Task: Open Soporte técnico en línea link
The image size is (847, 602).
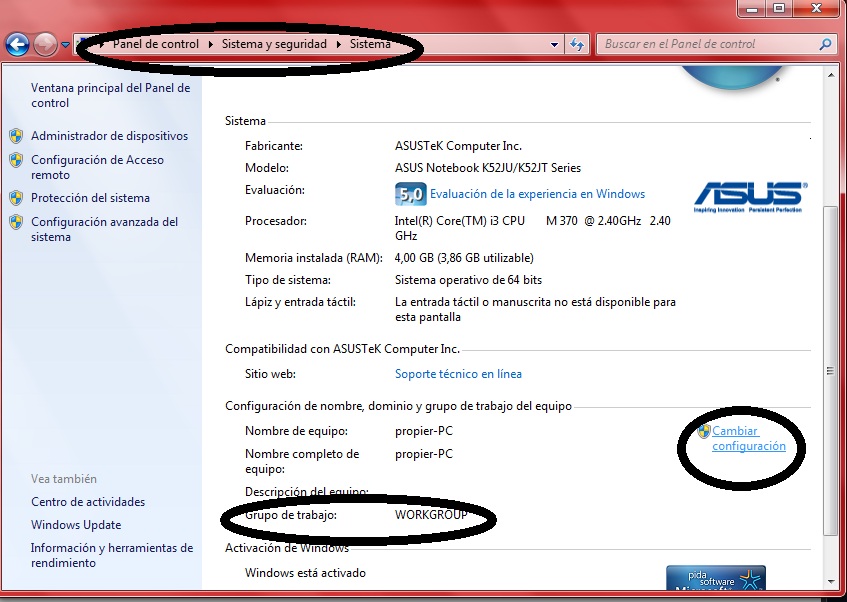Action: click(x=458, y=374)
